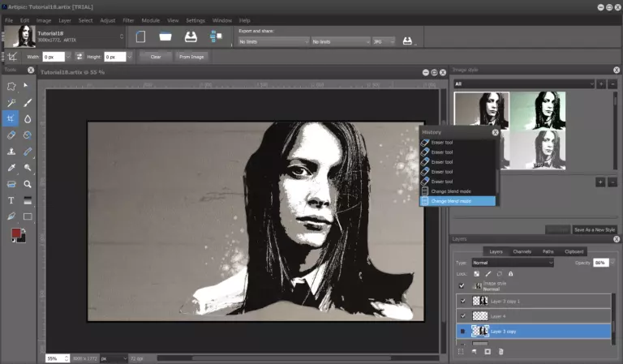Select the Magic Wand tool

pos(11,103)
